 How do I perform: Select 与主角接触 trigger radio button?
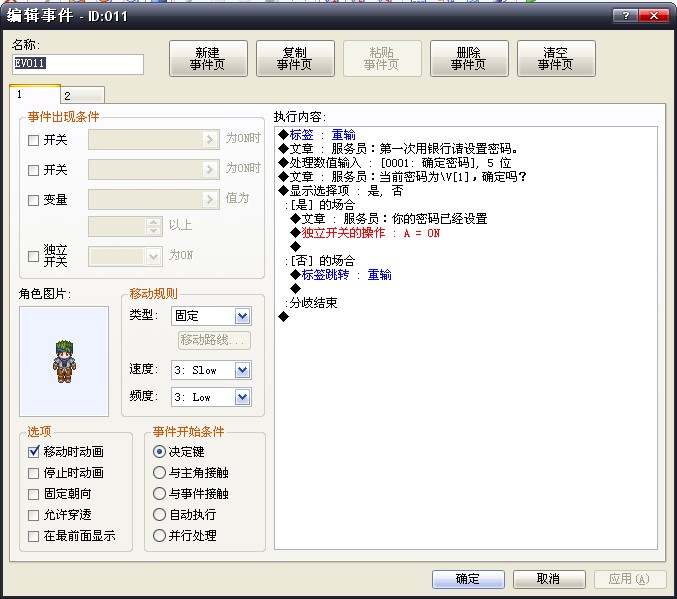point(159,472)
